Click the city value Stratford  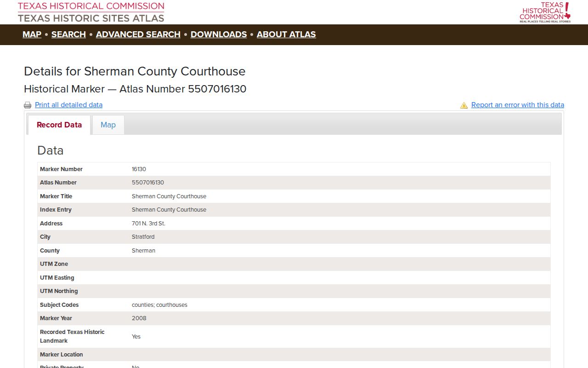[143, 237]
